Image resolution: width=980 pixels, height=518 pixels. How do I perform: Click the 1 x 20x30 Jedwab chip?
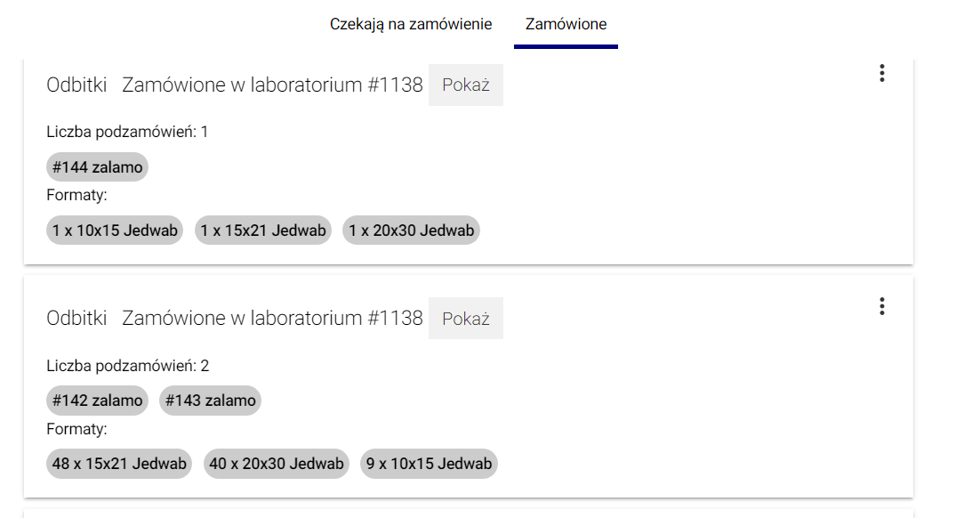[411, 231]
